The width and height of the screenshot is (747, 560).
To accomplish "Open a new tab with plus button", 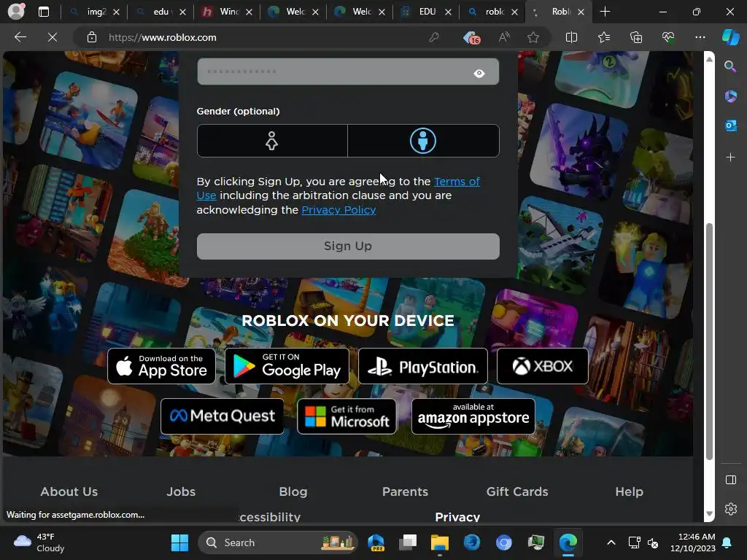I will tap(605, 12).
